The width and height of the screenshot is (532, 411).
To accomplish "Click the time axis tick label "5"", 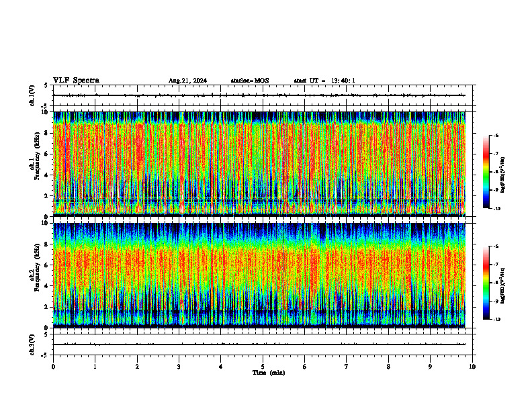I will point(263,367).
